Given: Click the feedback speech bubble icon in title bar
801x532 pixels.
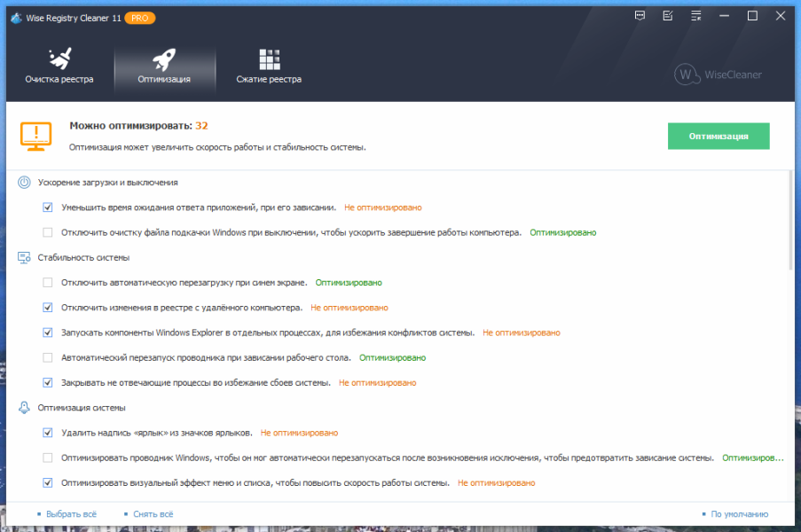Looking at the screenshot, I should (640, 16).
